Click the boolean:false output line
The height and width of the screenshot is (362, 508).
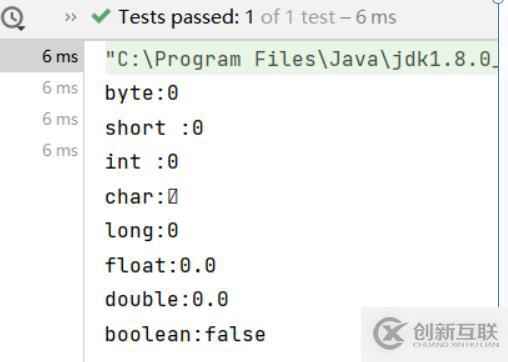185,334
